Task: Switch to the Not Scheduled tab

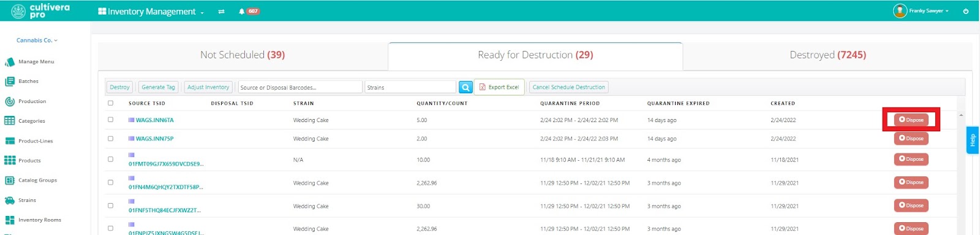Action: tap(243, 55)
